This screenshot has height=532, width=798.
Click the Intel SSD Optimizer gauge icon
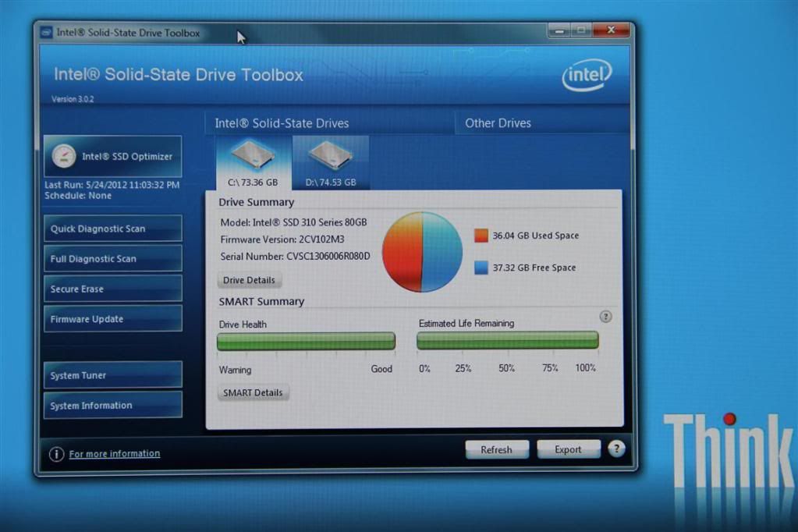64,157
